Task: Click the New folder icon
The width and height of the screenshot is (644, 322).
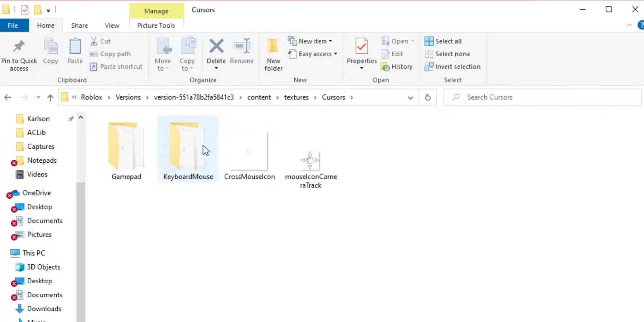Action: click(273, 53)
